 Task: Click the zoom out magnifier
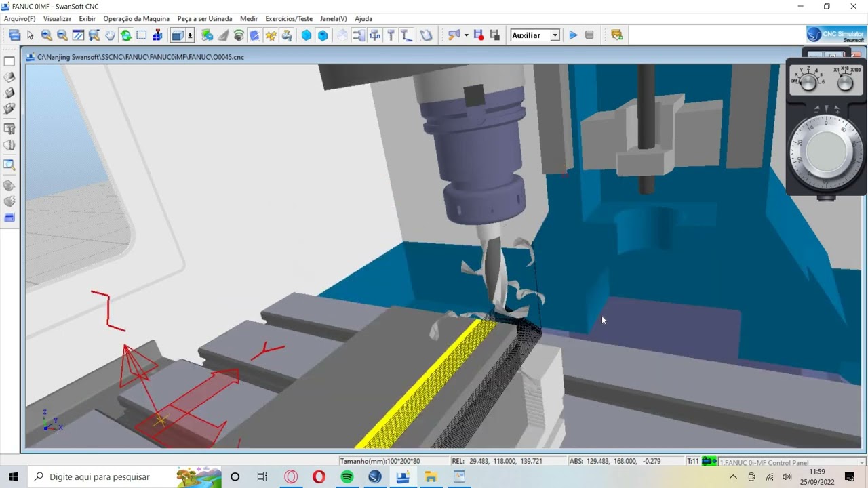click(x=62, y=35)
